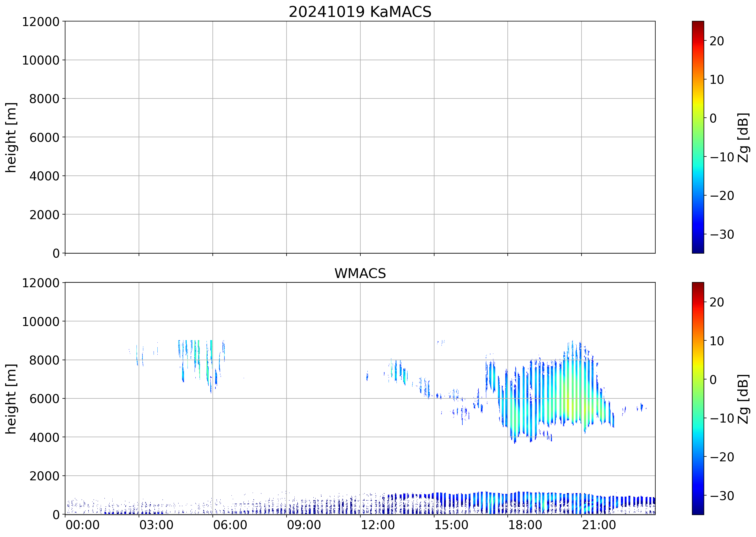Image resolution: width=756 pixels, height=537 pixels.
Task: Click the 18:00 x-axis tick label
Action: (525, 525)
